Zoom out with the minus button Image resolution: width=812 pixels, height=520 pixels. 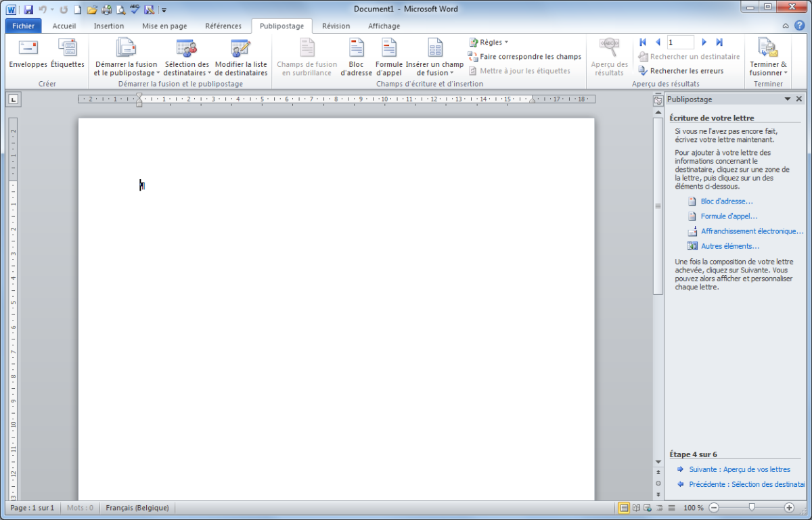pos(714,508)
